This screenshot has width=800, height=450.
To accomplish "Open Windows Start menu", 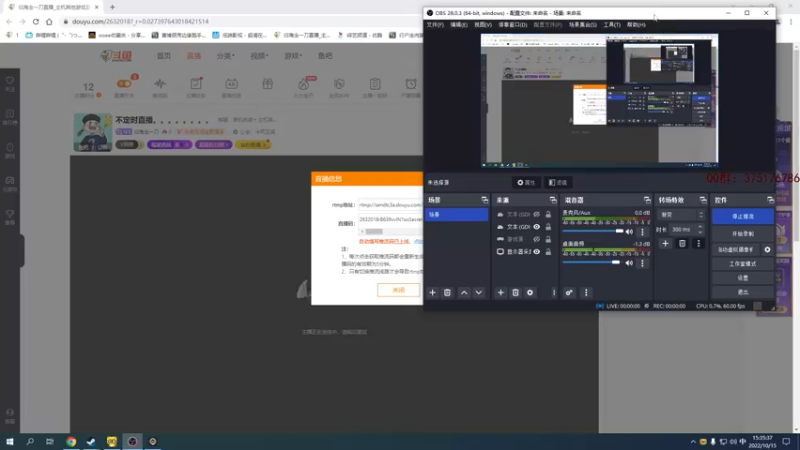I will [10, 441].
